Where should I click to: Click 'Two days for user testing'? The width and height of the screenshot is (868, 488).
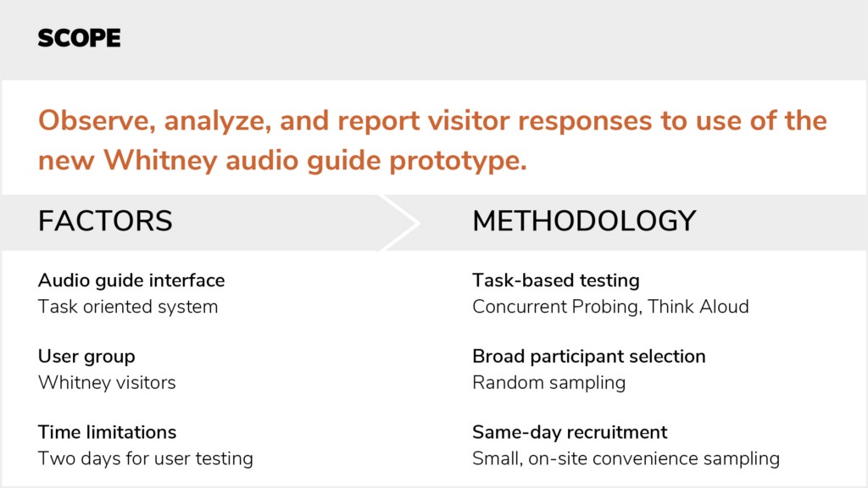146,458
